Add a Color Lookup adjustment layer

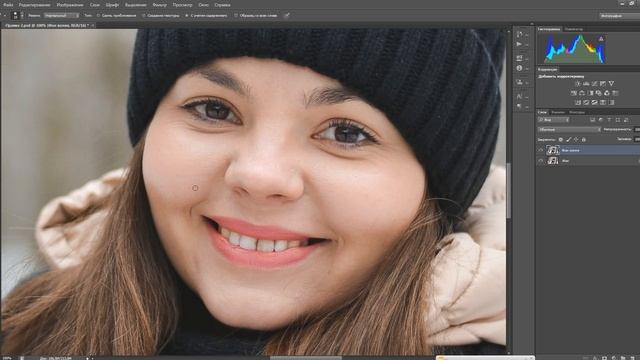tap(615, 93)
